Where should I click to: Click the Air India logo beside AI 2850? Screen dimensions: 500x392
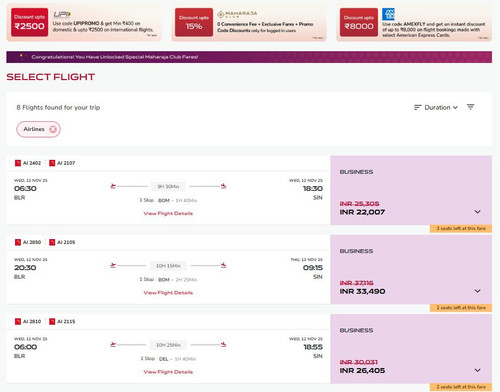tap(18, 242)
